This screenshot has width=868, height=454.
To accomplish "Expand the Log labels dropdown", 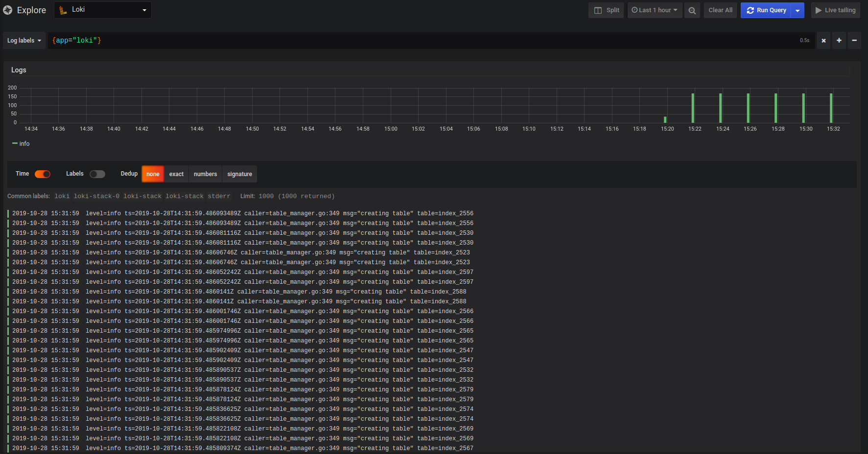I will (24, 41).
